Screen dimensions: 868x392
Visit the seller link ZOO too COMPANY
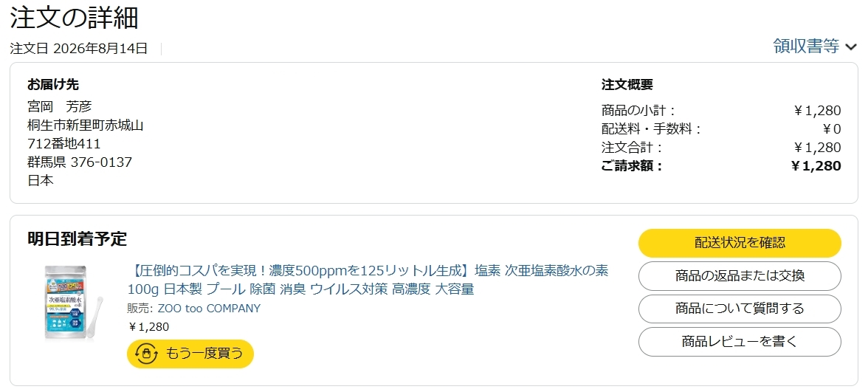[209, 309]
